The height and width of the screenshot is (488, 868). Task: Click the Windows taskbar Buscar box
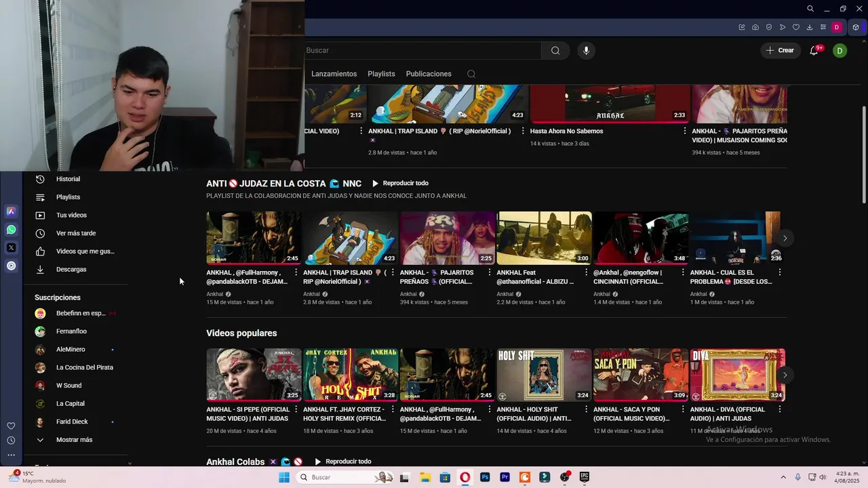click(344, 477)
